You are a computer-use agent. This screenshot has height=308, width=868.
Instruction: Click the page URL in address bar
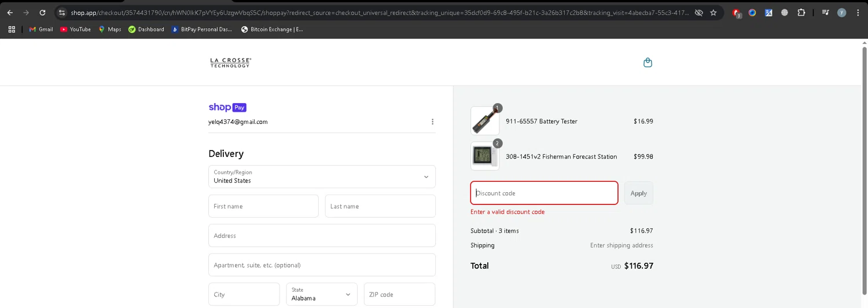pyautogui.click(x=380, y=12)
